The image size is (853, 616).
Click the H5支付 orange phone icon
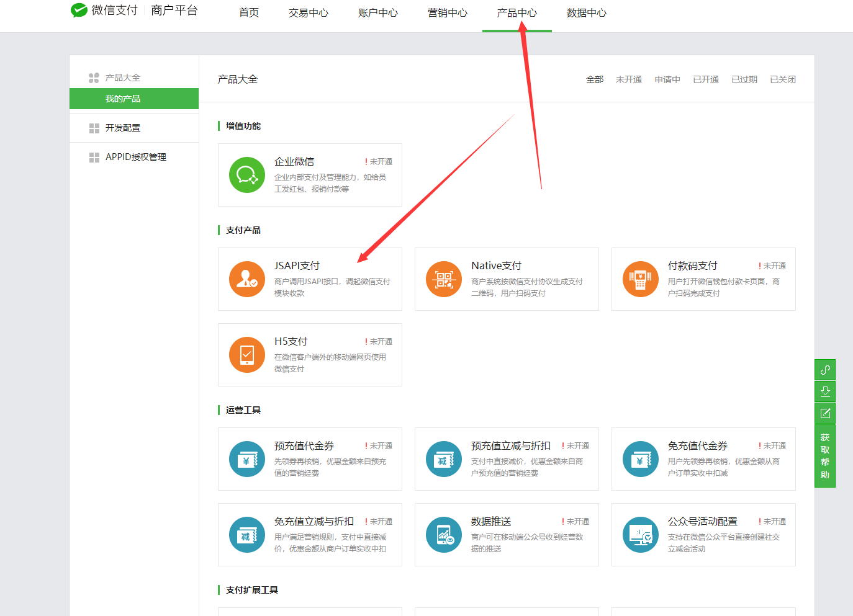click(247, 355)
